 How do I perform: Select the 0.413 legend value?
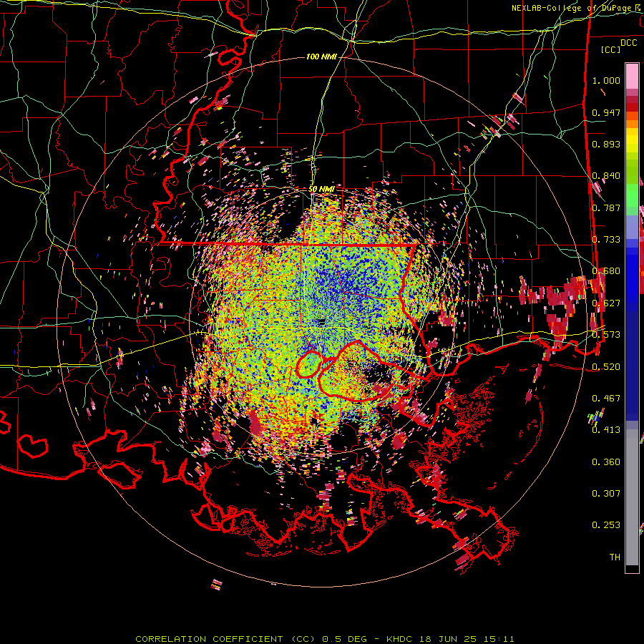point(606,429)
